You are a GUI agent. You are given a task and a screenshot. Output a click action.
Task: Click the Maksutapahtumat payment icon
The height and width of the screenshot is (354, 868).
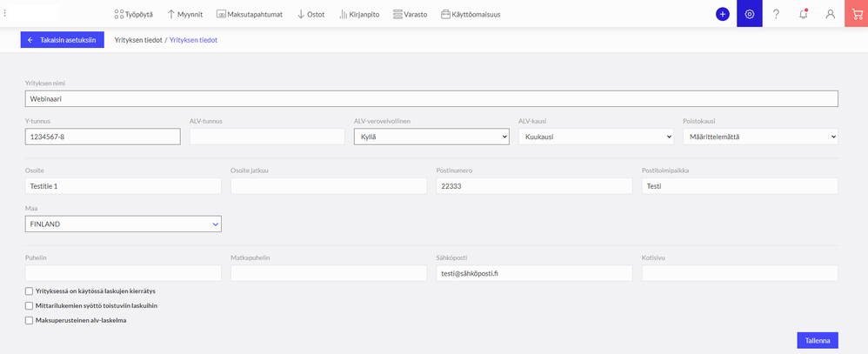pyautogui.click(x=222, y=15)
